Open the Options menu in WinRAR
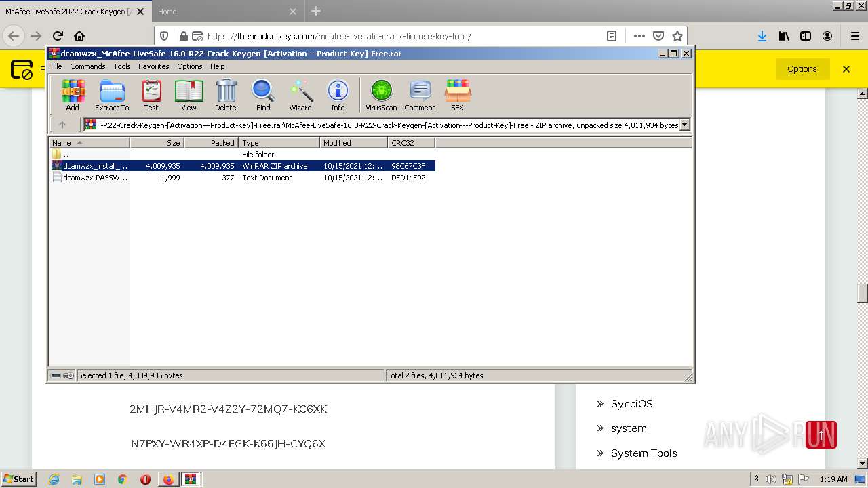This screenshot has height=488, width=868. [190, 66]
